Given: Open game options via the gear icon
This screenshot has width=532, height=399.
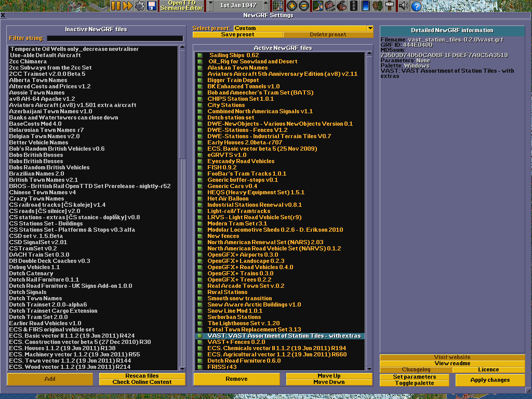Looking at the screenshot, I should (139, 6).
